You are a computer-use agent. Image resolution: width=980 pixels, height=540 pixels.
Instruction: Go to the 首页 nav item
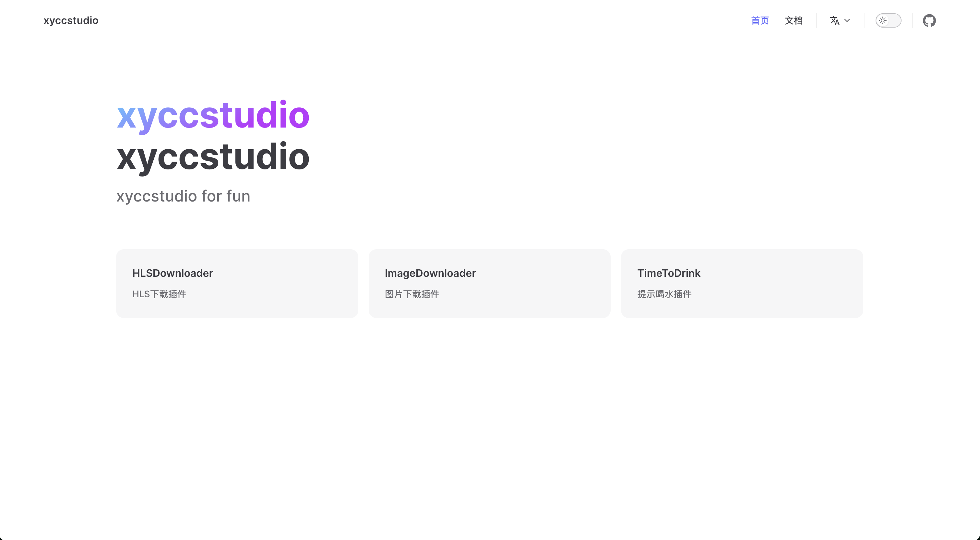tap(760, 20)
